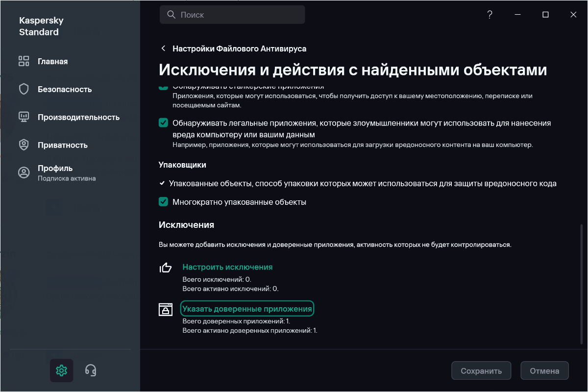588x392 pixels.
Task: Minimize the Kaspersky window
Action: coord(517,15)
